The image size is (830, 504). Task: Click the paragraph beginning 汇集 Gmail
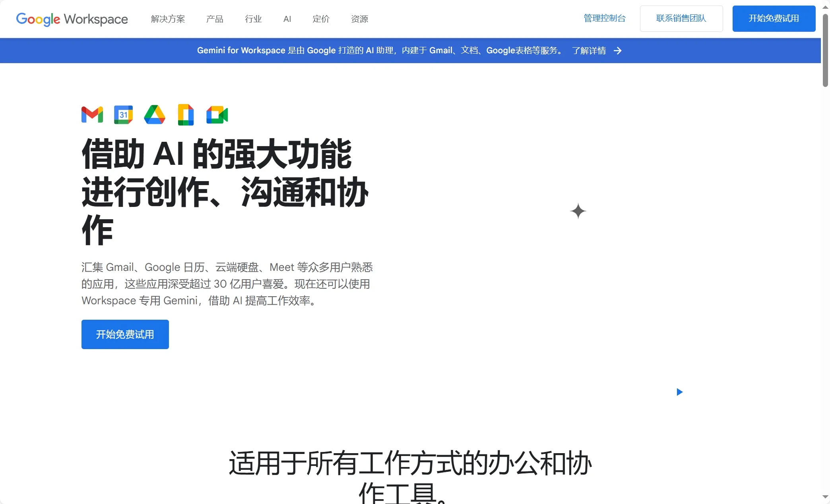227,284
